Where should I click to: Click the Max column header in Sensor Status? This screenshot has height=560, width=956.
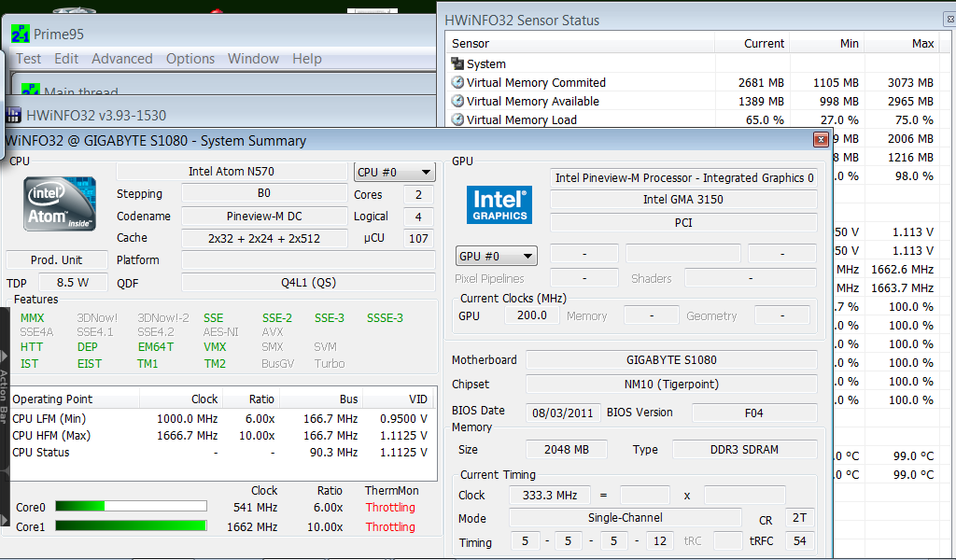(x=903, y=43)
